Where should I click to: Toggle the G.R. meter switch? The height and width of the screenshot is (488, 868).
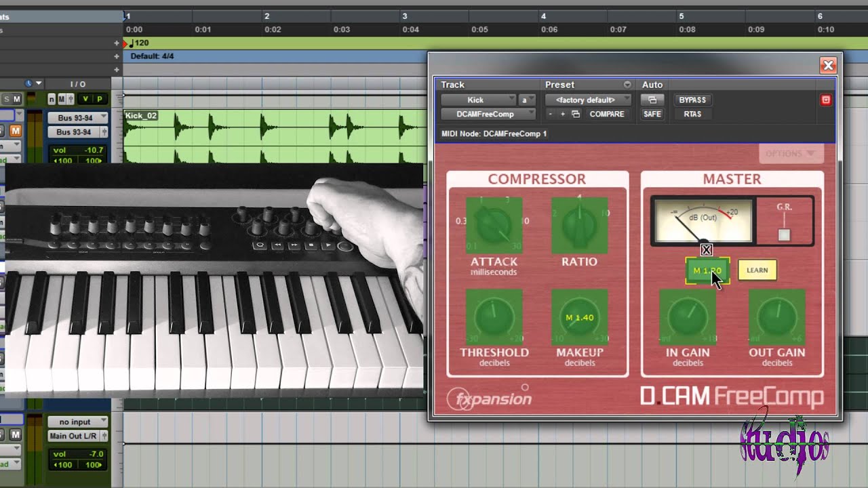coord(784,235)
